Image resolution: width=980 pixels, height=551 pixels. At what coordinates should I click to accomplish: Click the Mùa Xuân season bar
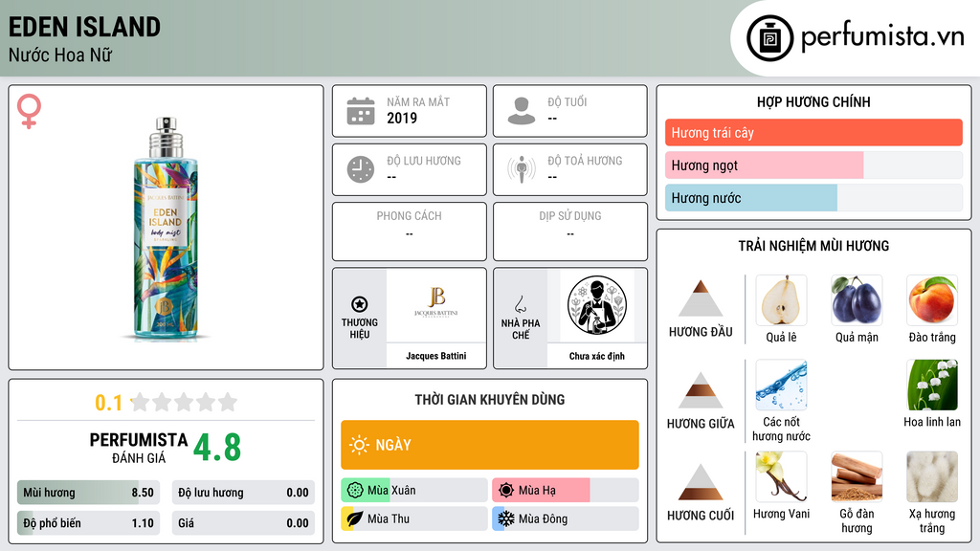coord(413,491)
